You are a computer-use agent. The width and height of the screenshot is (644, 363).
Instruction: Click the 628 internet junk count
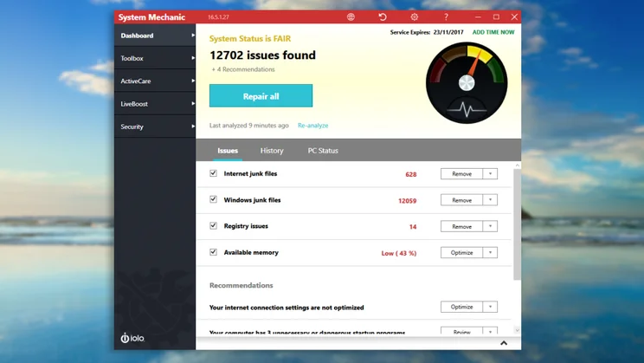click(410, 174)
